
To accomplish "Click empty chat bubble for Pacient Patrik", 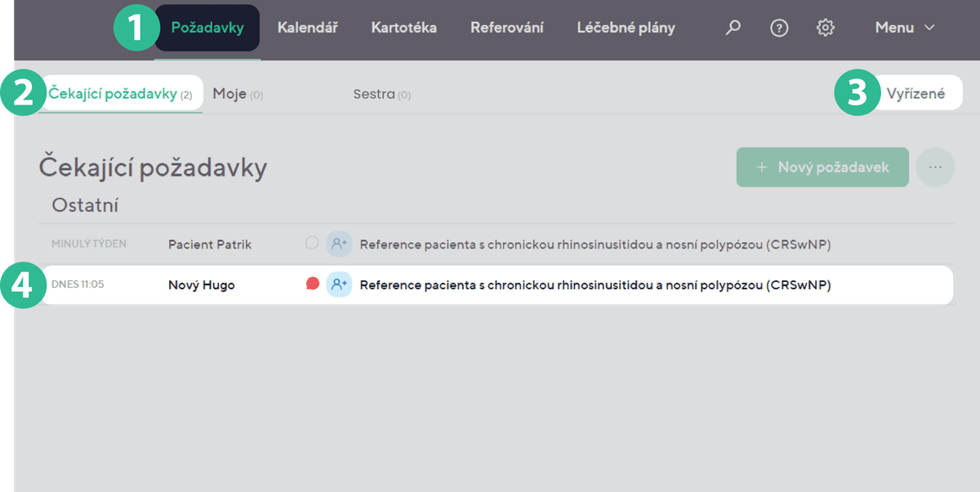I will pos(312,243).
